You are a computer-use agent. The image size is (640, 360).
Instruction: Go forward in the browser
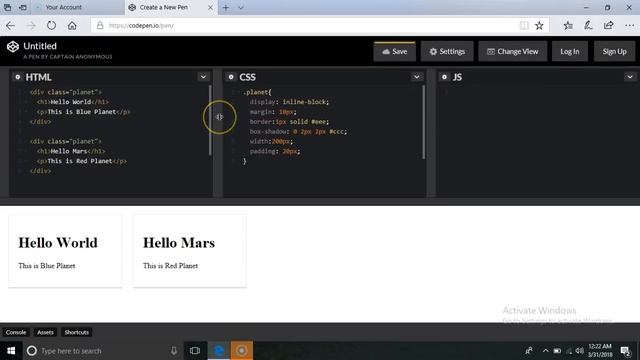pyautogui.click(x=31, y=25)
